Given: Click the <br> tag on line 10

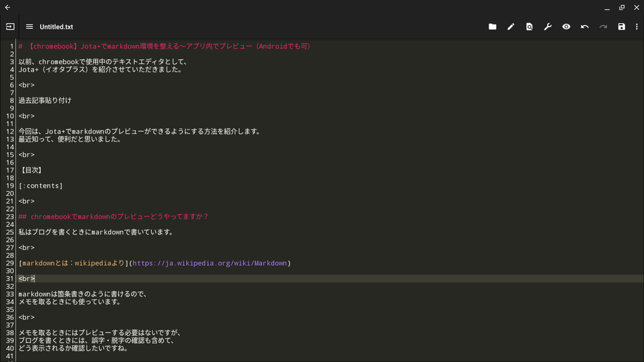Looking at the screenshot, I should point(26,116).
